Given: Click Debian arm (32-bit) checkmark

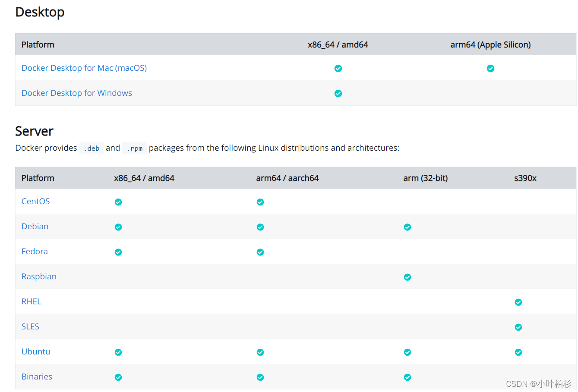Looking at the screenshot, I should coord(407,227).
